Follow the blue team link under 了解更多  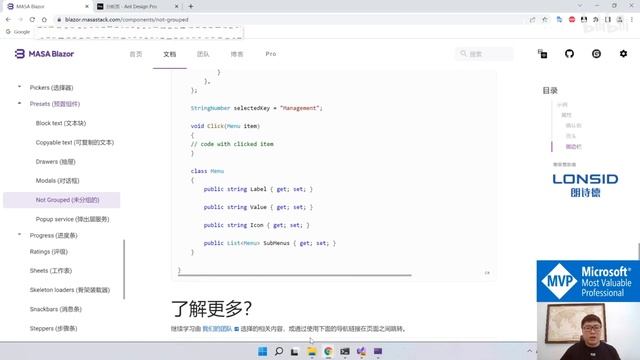coord(217,329)
